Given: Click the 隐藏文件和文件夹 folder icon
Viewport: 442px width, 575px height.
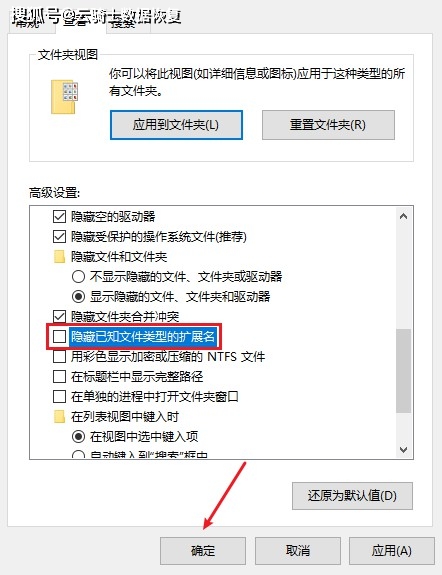Looking at the screenshot, I should 59,257.
